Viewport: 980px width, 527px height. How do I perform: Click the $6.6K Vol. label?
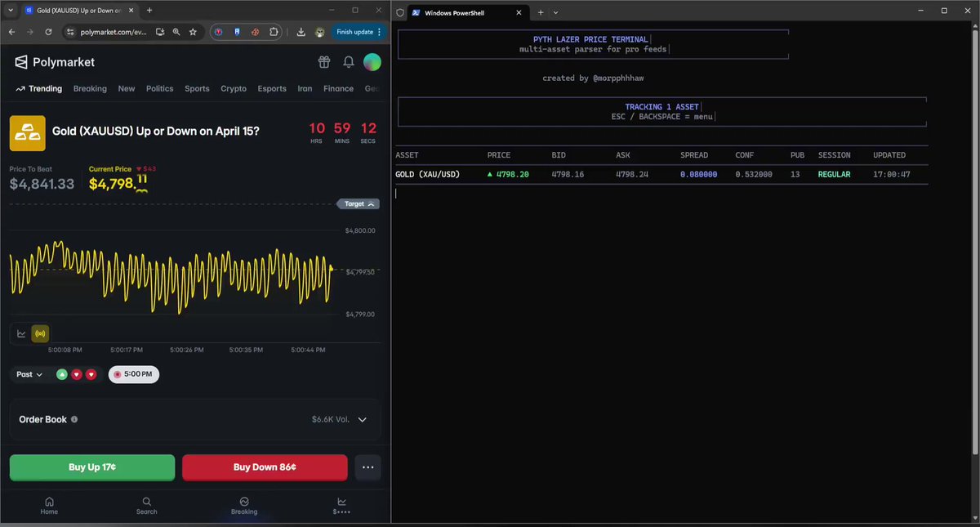331,419
